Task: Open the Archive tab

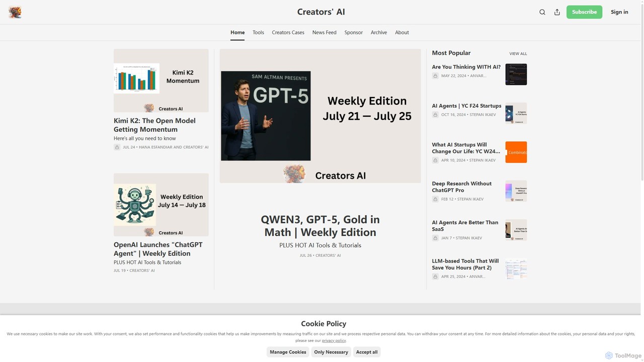Action: 379,33
